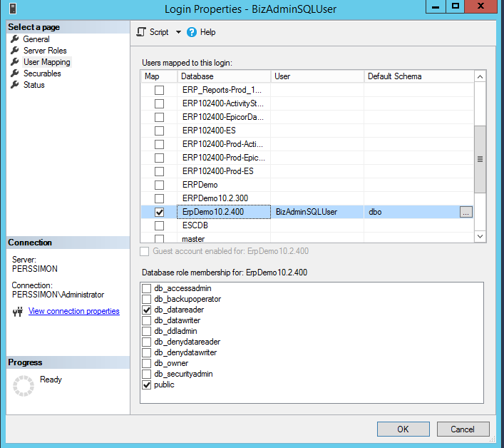Check the map box for ERP102400-Prod-Epic
Viewport: 504px width, 448px height.
point(159,158)
